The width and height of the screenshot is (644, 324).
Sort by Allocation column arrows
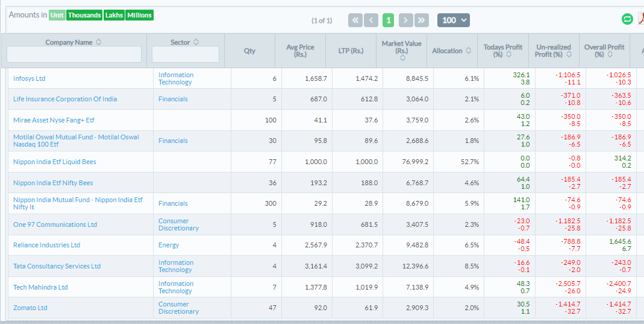(x=469, y=51)
